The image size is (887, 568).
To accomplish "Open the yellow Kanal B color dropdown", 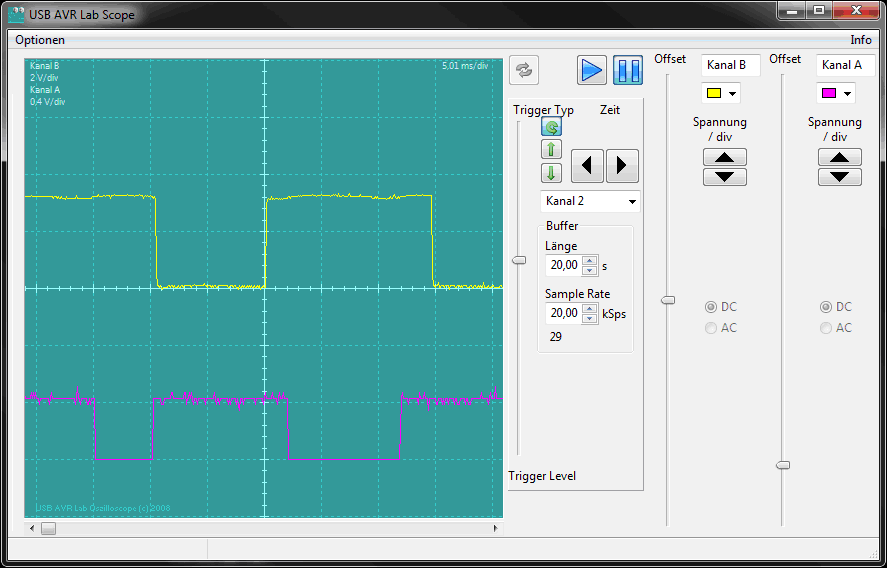I will coord(721,93).
